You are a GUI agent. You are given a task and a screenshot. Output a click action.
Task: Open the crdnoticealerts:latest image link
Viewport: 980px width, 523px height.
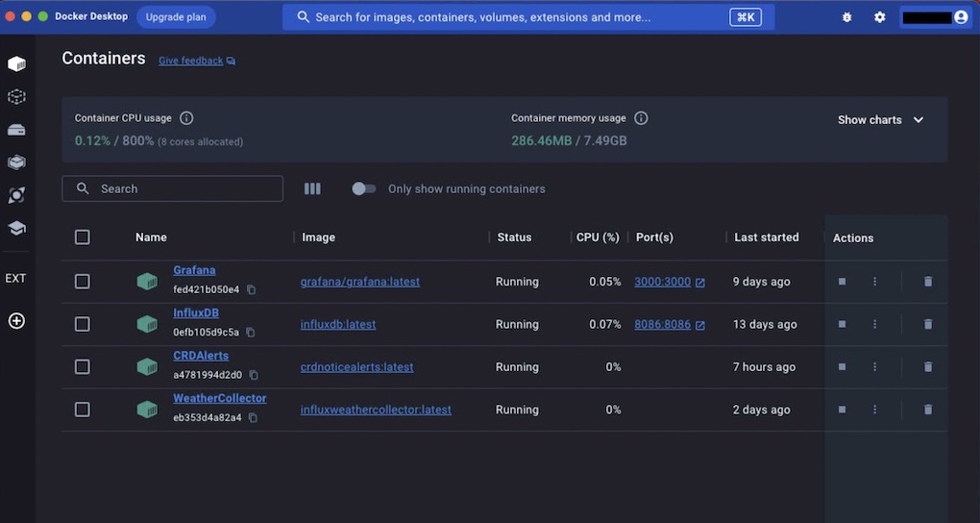(356, 366)
